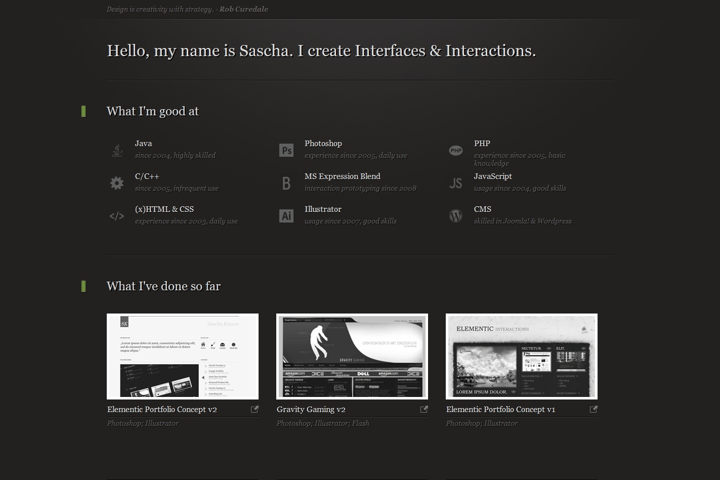Click 'experience since 2005, daily use' text
The height and width of the screenshot is (480, 720).
click(356, 155)
